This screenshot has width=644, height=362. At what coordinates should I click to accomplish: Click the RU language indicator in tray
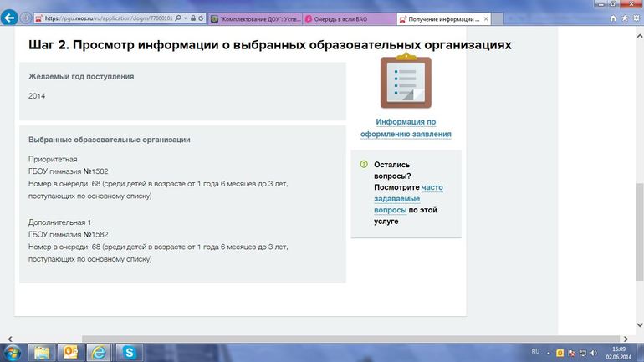click(x=535, y=352)
